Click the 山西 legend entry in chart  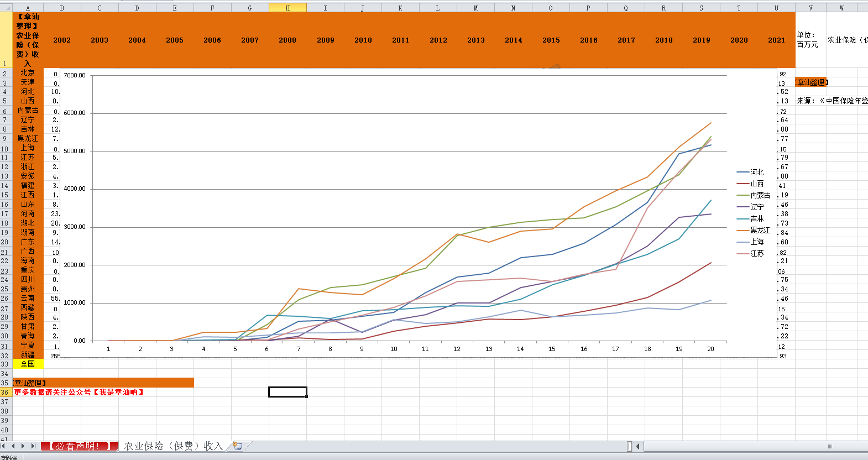[x=750, y=184]
